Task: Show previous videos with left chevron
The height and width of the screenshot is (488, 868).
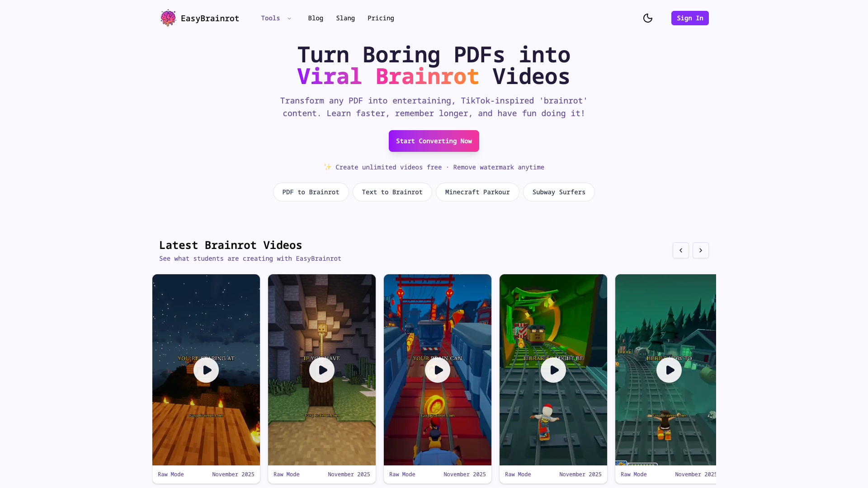Action: coord(681,250)
